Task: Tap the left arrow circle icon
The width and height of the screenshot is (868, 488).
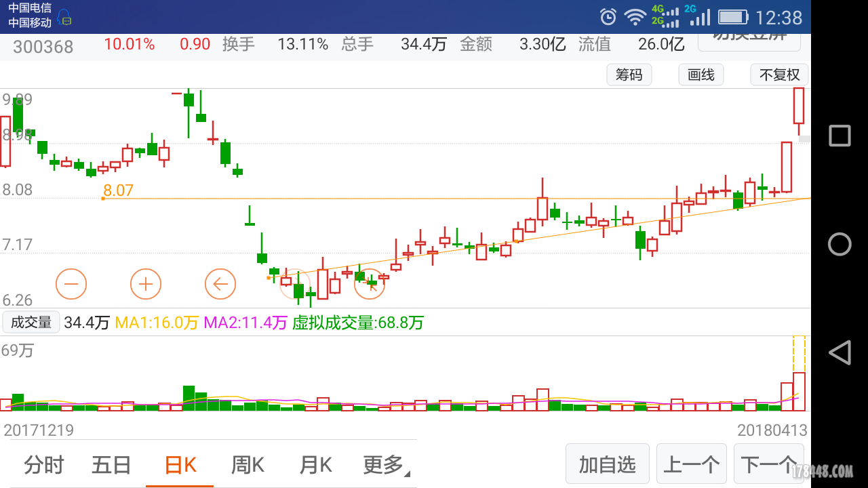Action: 220,283
